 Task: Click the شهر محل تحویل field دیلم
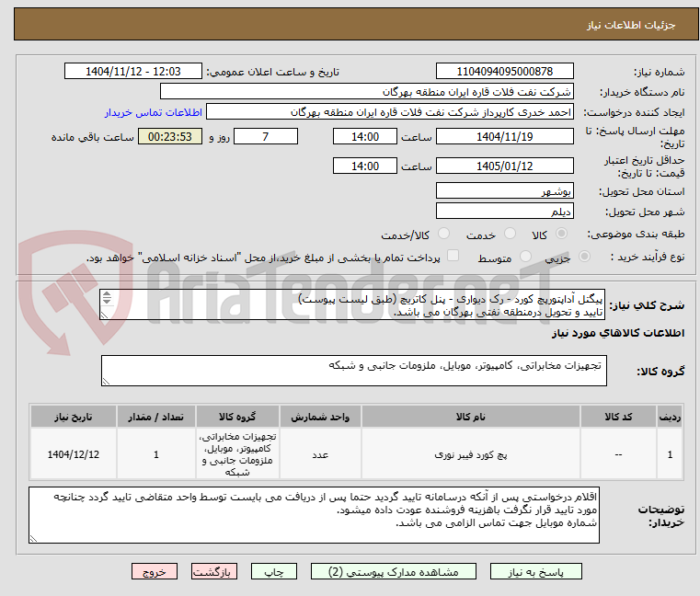point(504,211)
